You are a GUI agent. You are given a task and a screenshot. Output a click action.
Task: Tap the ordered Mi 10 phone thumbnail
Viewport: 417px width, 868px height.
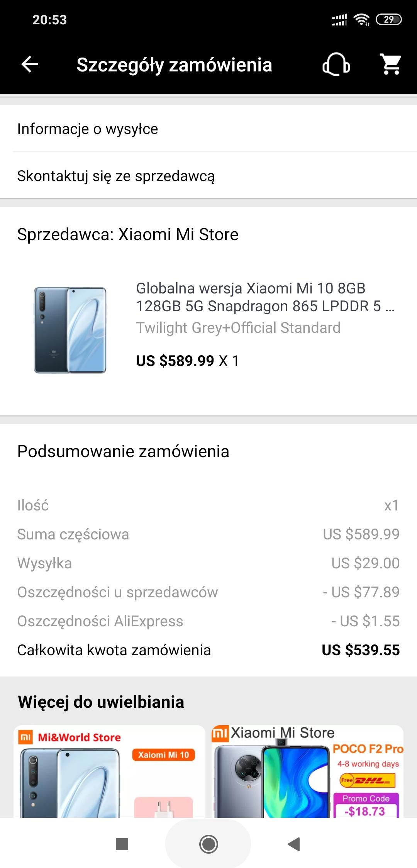coord(70,330)
